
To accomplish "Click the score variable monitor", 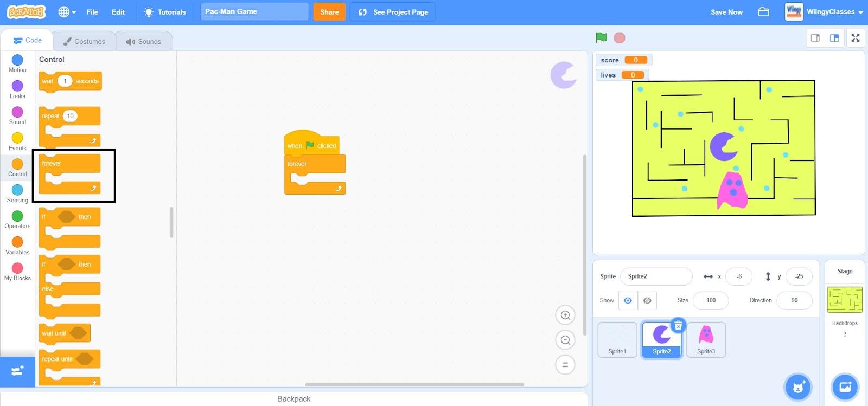I will coord(623,60).
